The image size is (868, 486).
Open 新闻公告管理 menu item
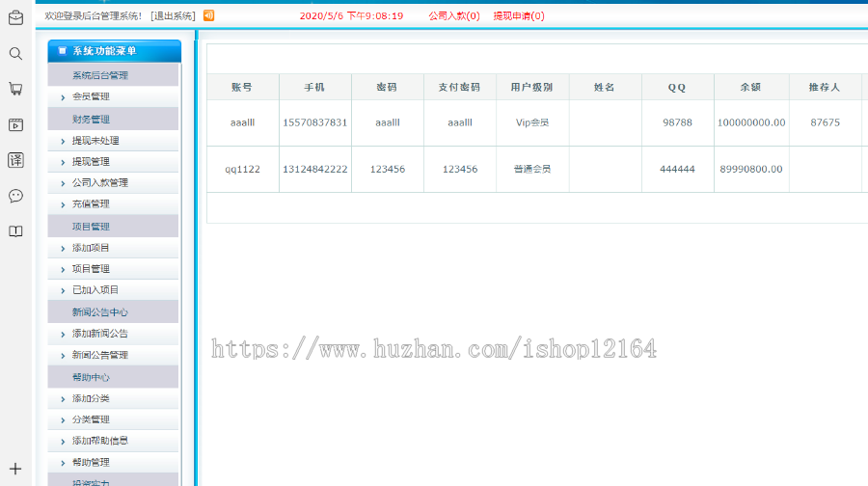click(x=100, y=355)
